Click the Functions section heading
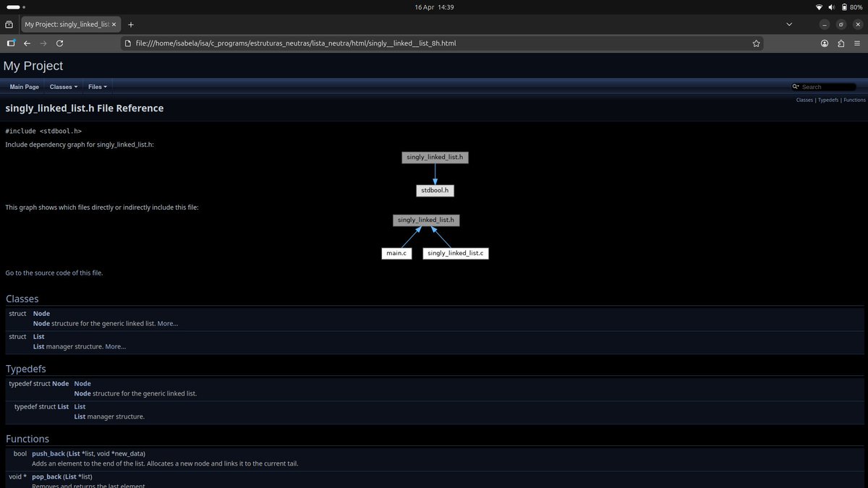The image size is (868, 488). coord(27,439)
